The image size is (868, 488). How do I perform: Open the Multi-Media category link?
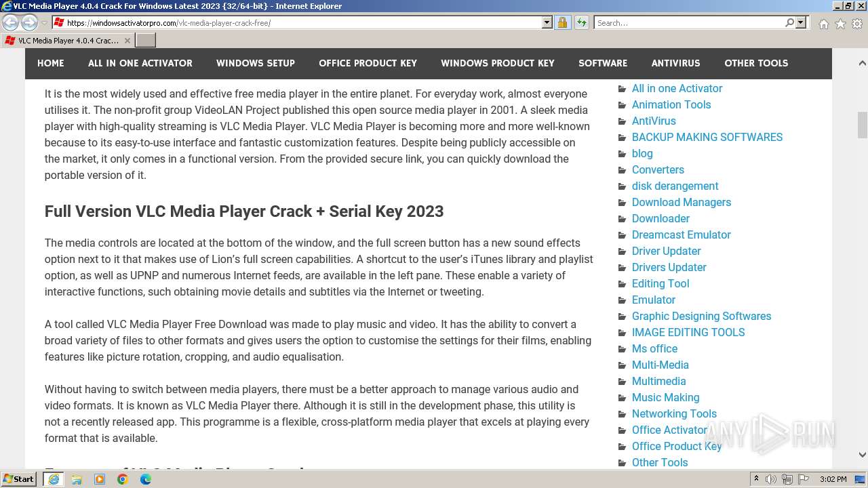[660, 365]
